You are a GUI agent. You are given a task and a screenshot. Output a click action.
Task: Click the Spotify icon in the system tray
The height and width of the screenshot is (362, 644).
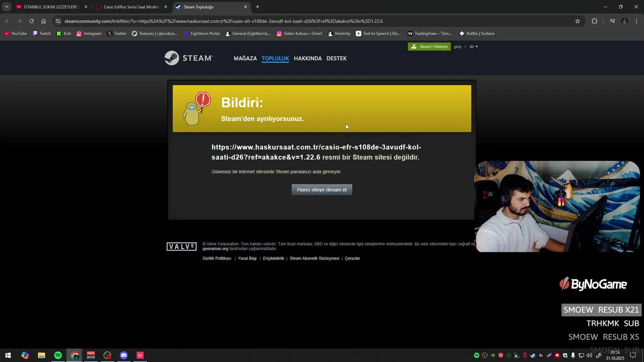(476, 355)
